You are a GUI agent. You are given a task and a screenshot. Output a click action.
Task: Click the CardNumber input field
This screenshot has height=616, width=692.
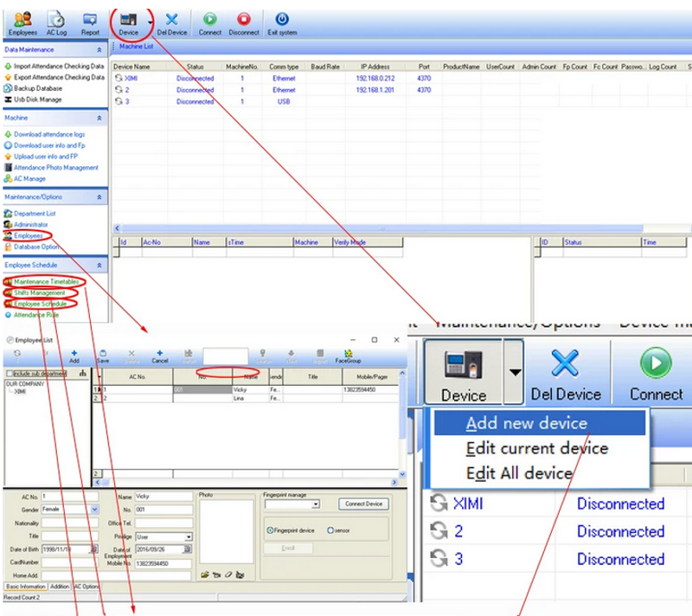point(70,562)
